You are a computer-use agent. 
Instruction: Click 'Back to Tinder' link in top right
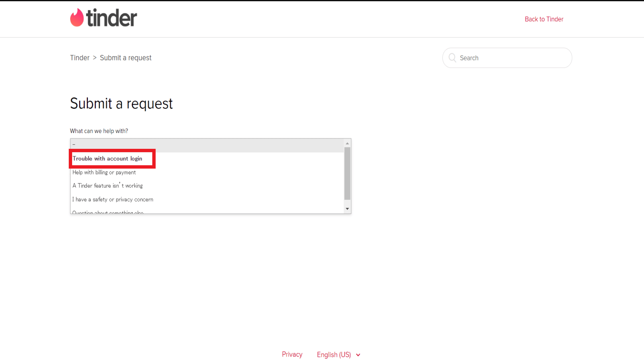coord(544,18)
